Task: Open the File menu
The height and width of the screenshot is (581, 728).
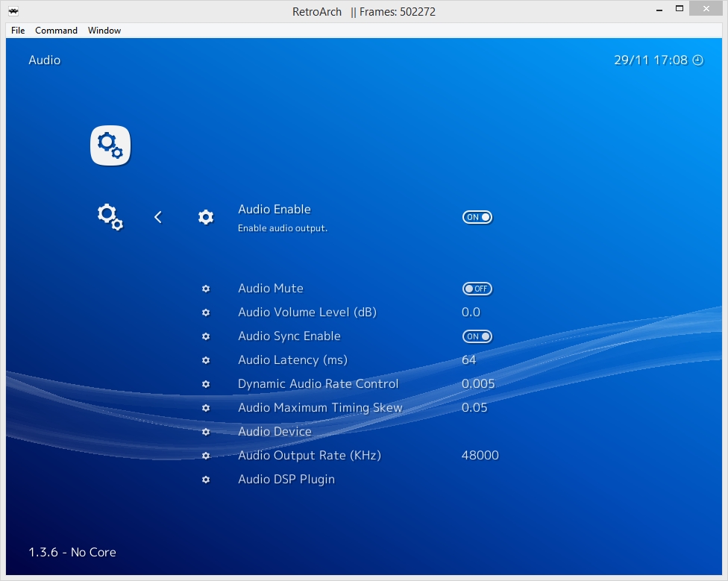Action: 18,30
